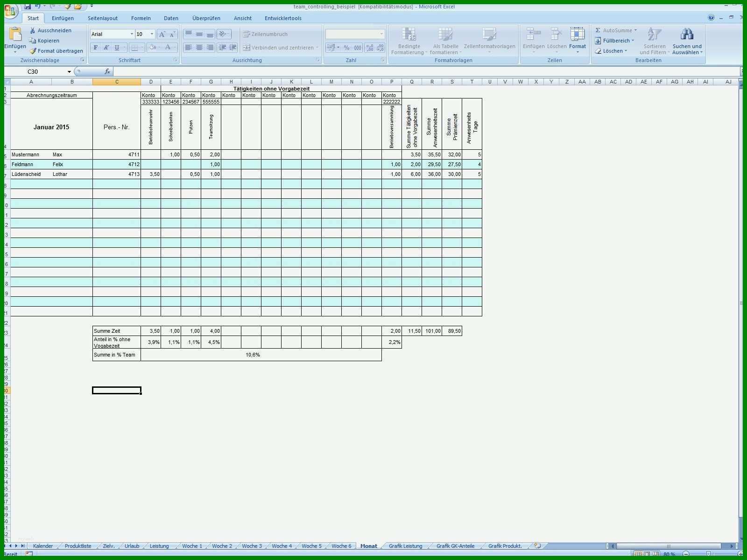
Task: Click increase decimal icon
Action: pos(370,48)
